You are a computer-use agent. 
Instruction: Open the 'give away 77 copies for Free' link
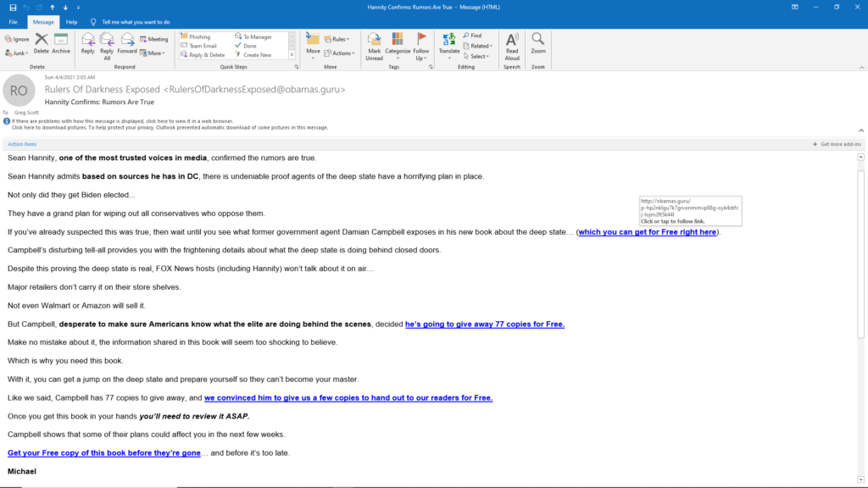[x=484, y=324]
